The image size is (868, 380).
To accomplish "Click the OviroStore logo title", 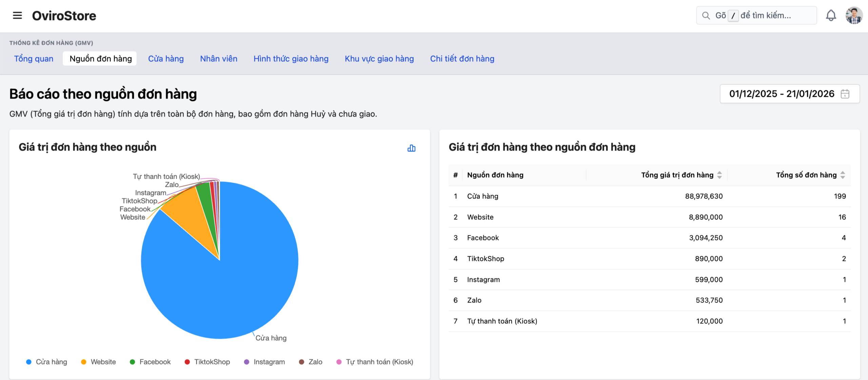I will tap(64, 16).
